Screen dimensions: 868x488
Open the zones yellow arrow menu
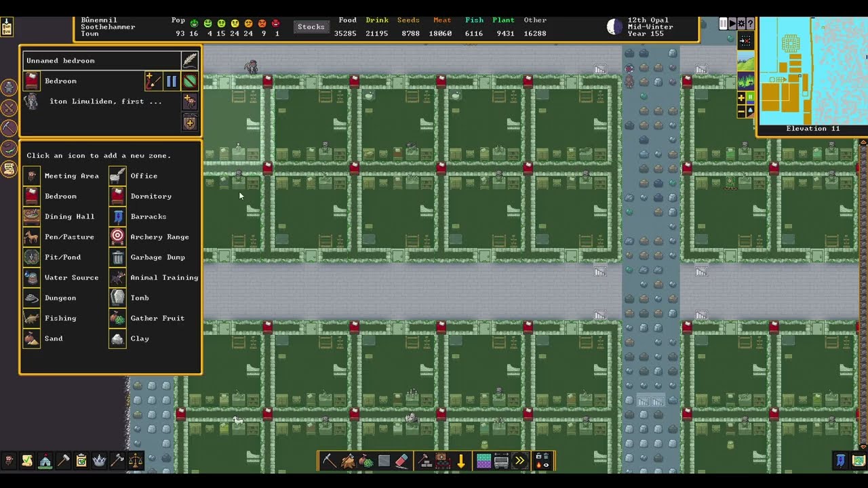click(461, 461)
